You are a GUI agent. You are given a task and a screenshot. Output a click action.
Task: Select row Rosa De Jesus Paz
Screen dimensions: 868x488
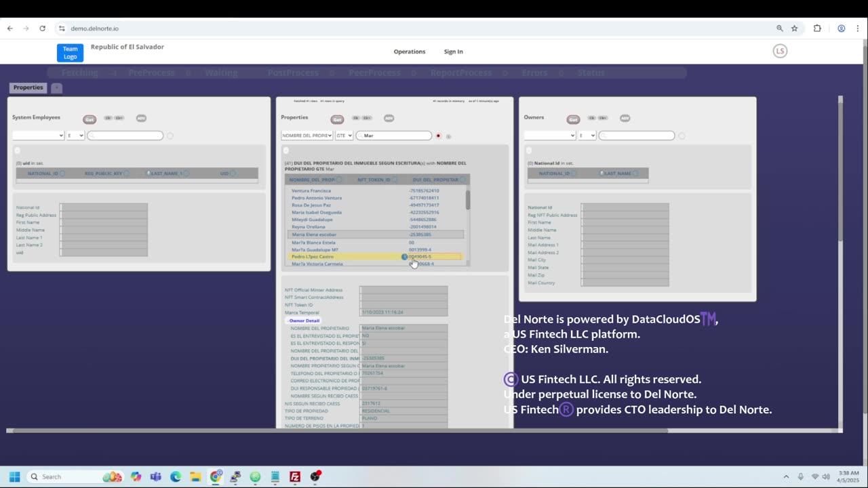[376, 205]
